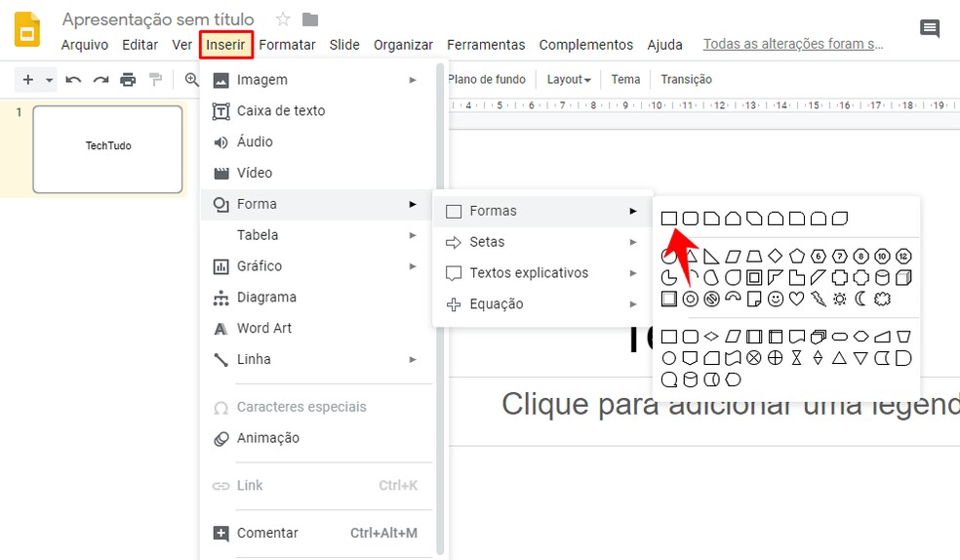Open the Formatar menu
Screen dimensions: 960x560
(x=287, y=45)
